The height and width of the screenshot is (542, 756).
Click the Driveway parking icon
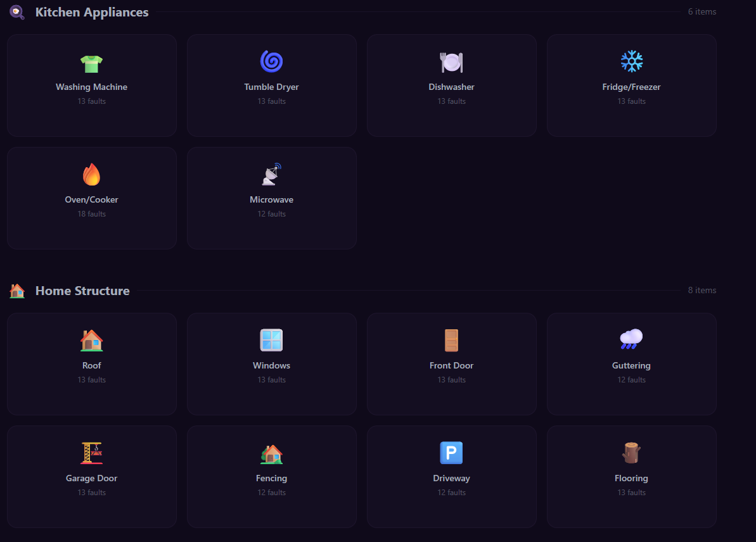pos(451,453)
